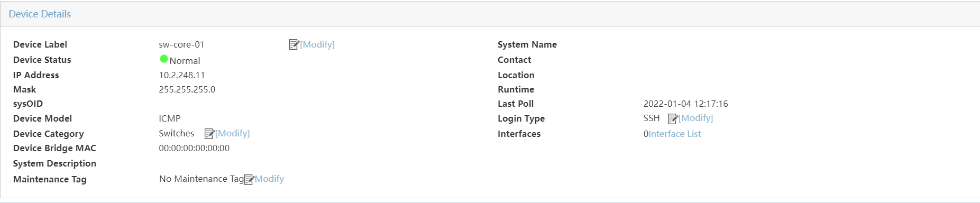
Task: Click the Runtime field label
Action: pos(516,89)
